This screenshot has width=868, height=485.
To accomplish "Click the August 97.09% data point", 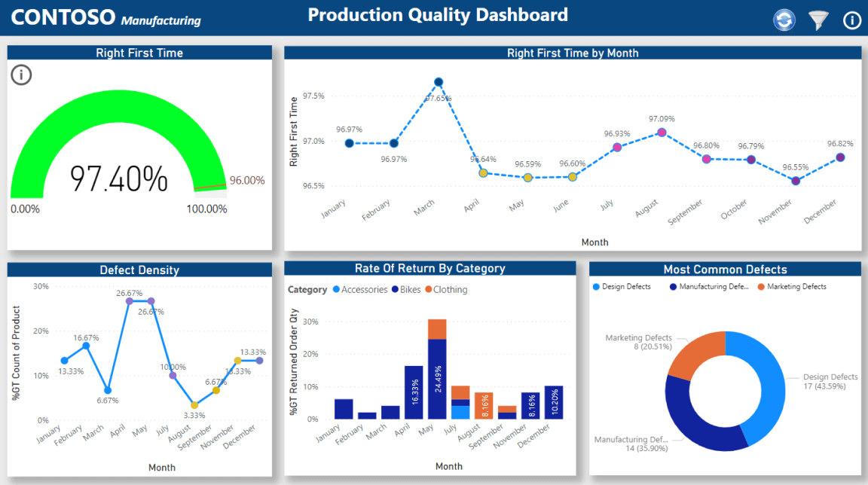I will (x=662, y=133).
